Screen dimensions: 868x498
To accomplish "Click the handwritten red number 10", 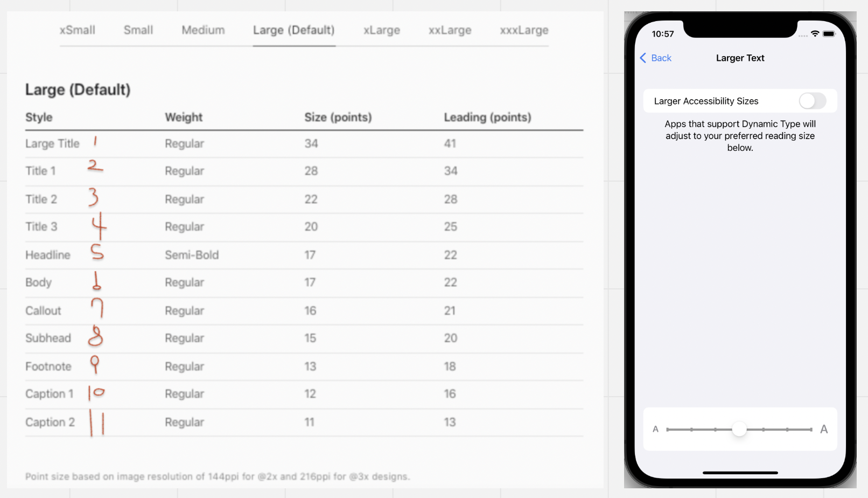I will click(96, 393).
